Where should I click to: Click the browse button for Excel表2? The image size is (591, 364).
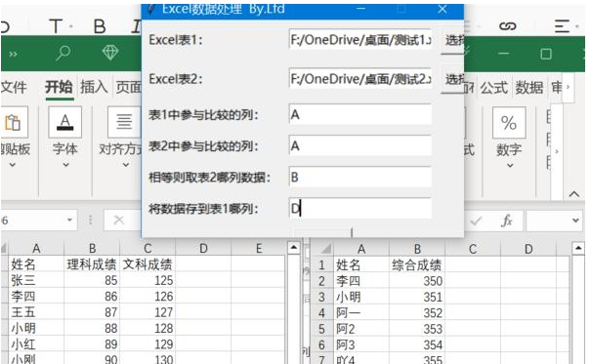452,79
